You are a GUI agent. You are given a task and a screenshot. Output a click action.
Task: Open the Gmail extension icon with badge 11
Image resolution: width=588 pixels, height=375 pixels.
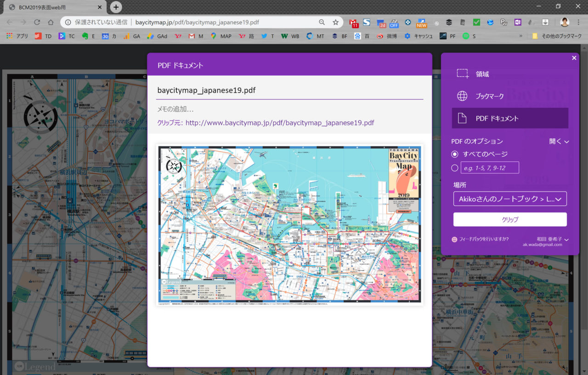353,23
